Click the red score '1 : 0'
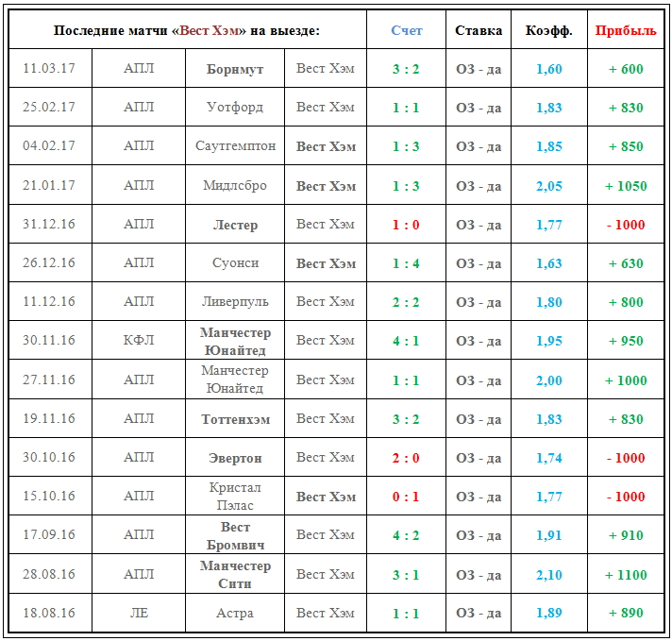672x641 pixels. 406,225
